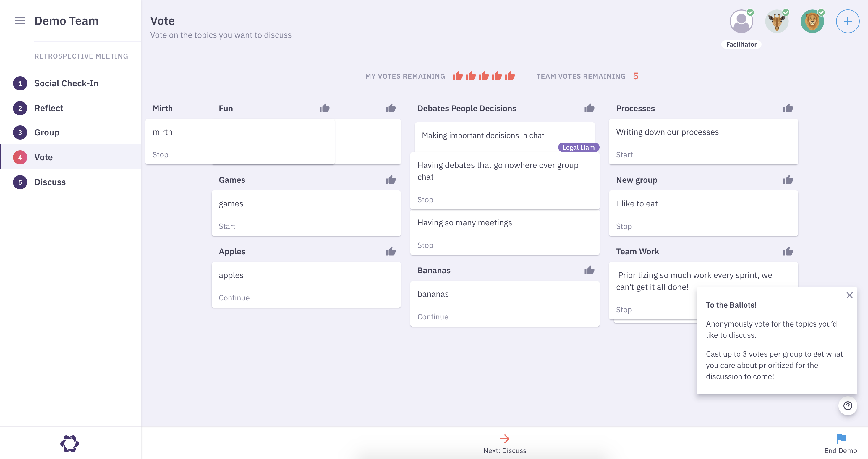Vote thumbs-up for the Apples group
Viewport: 868px width, 459px height.
(391, 251)
